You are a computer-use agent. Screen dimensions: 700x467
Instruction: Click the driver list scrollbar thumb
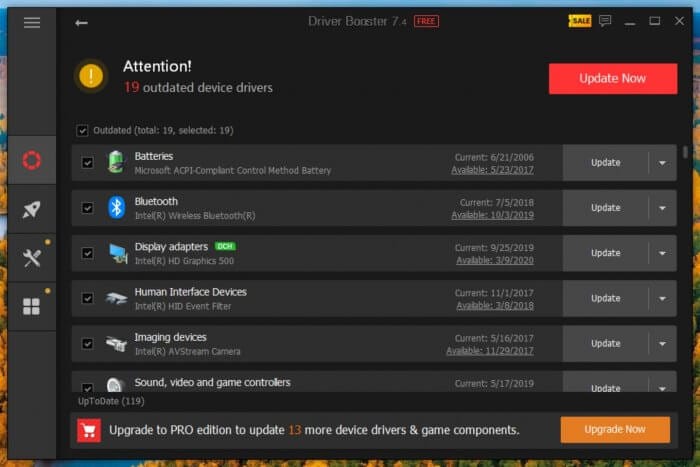[685, 152]
